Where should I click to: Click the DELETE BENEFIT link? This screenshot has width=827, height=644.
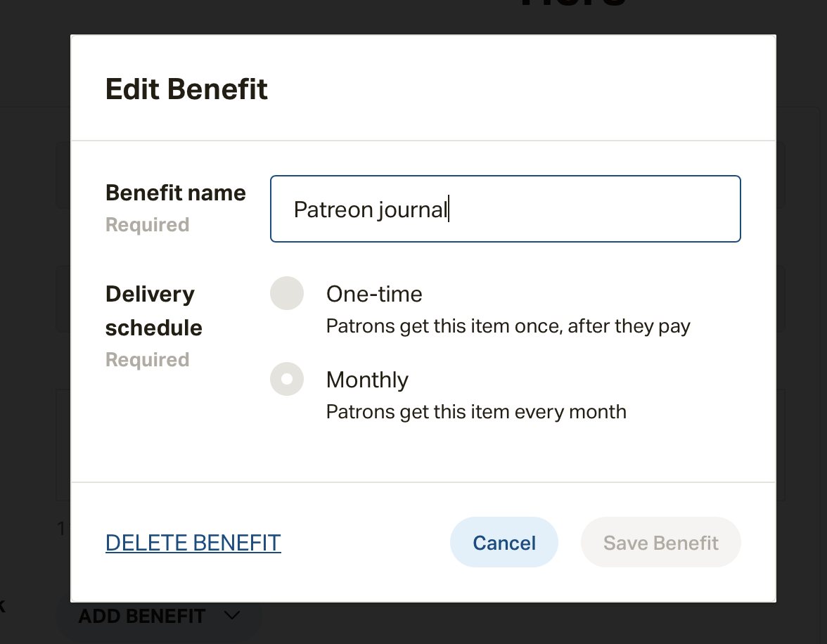(x=193, y=543)
